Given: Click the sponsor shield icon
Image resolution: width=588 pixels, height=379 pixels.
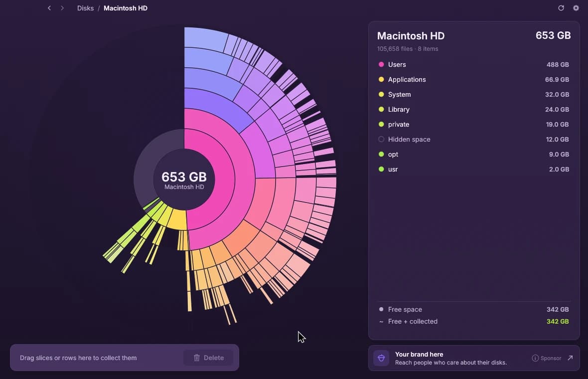Looking at the screenshot, I should click(x=381, y=358).
